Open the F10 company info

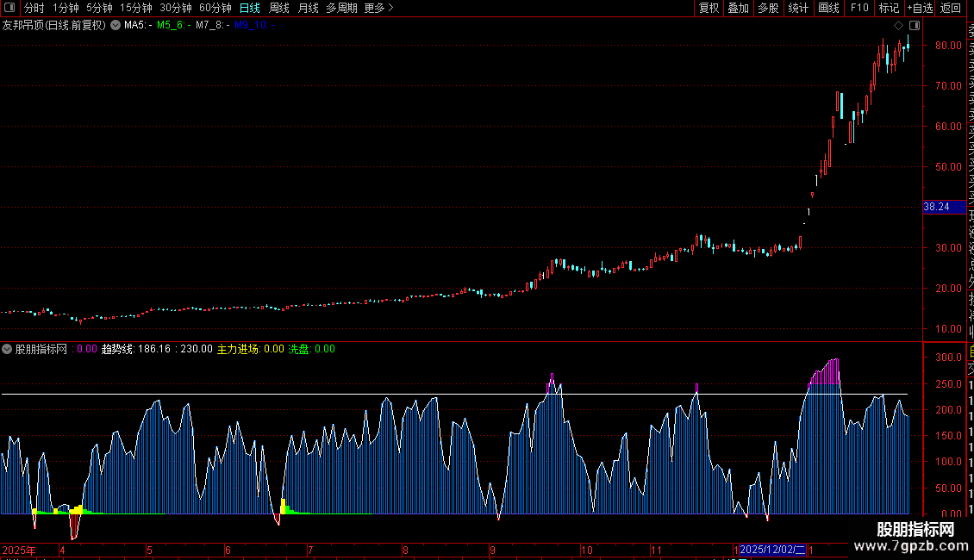[859, 8]
